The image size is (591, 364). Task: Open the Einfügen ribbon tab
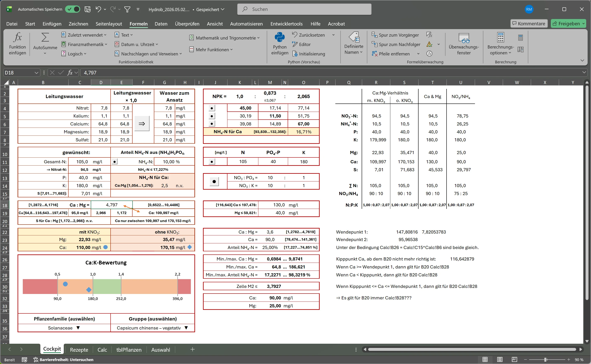click(52, 24)
